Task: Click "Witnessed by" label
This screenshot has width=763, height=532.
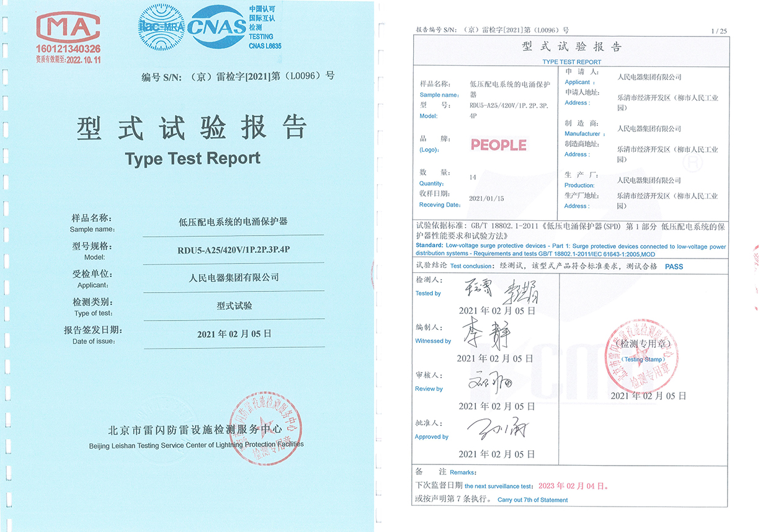Action: click(x=433, y=341)
